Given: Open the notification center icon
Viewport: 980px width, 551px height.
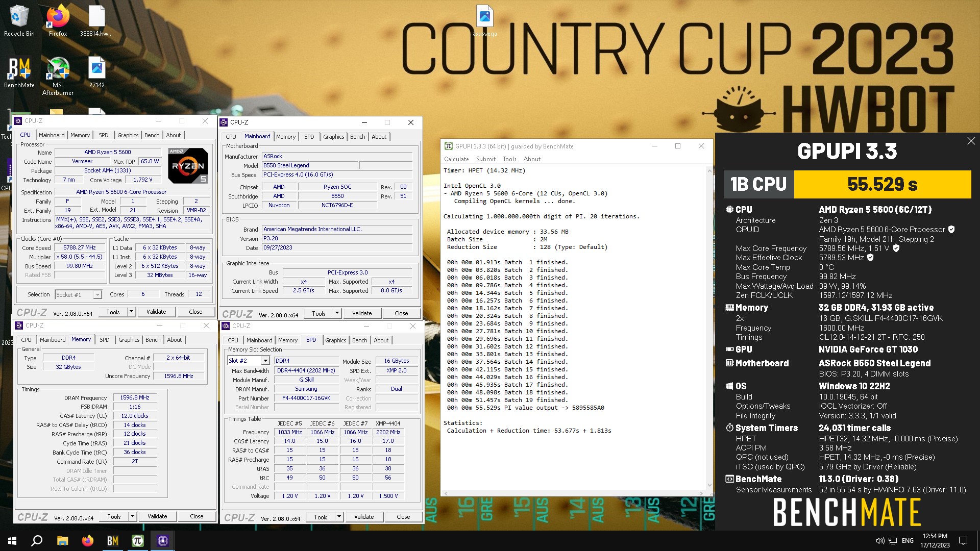Looking at the screenshot, I should pos(963,541).
